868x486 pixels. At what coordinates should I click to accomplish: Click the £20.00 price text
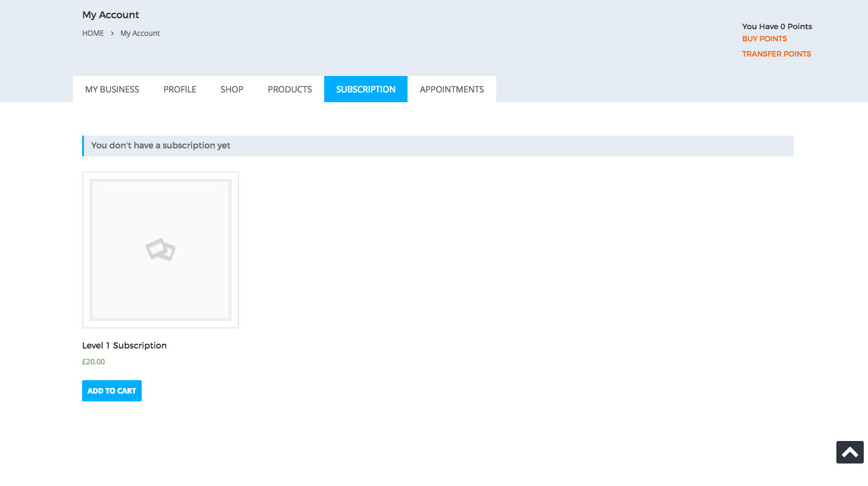[x=94, y=362]
